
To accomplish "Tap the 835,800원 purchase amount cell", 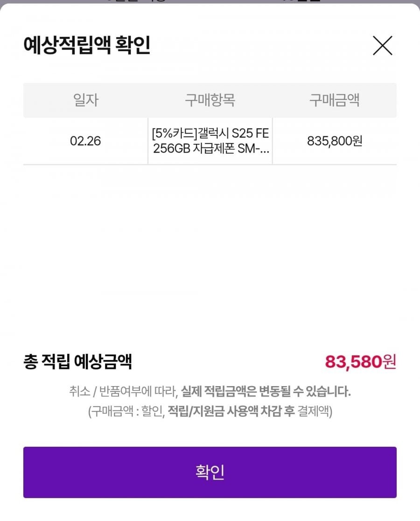I will (334, 141).
